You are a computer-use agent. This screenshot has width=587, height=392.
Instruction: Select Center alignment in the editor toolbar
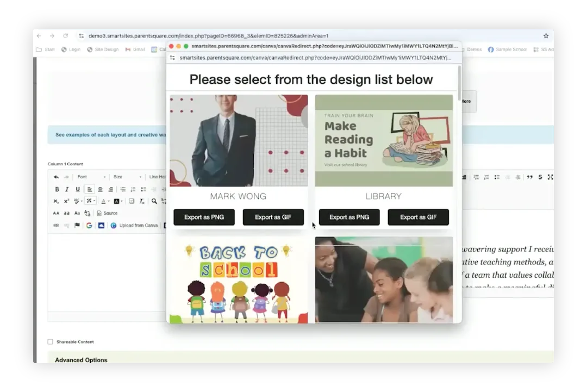tap(100, 189)
